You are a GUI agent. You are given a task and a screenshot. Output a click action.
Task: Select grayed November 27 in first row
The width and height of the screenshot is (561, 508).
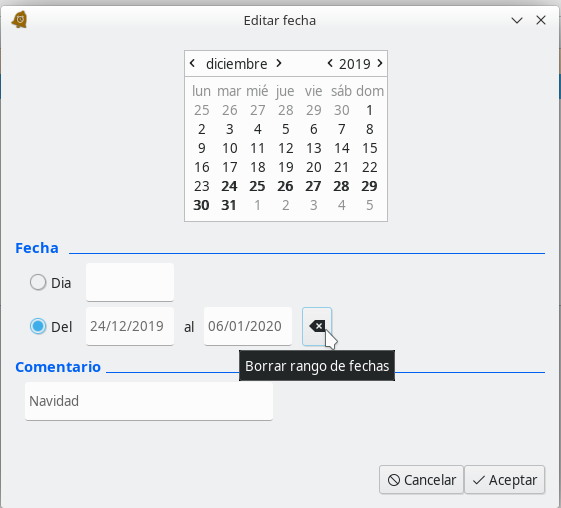[257, 110]
